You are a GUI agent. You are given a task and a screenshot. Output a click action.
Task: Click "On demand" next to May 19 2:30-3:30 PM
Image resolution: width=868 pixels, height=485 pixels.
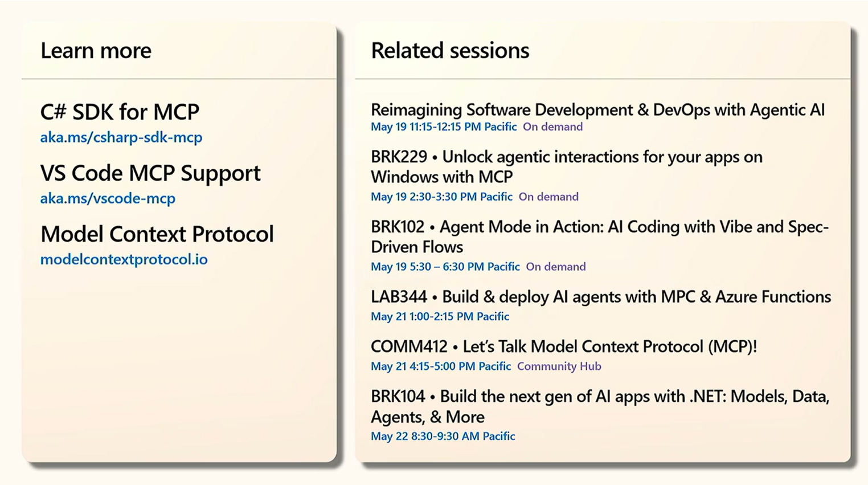click(548, 197)
